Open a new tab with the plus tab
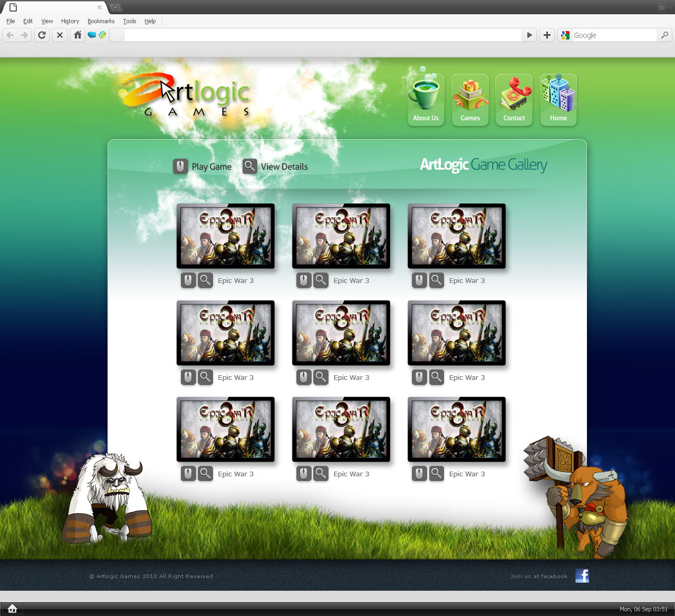 (115, 7)
